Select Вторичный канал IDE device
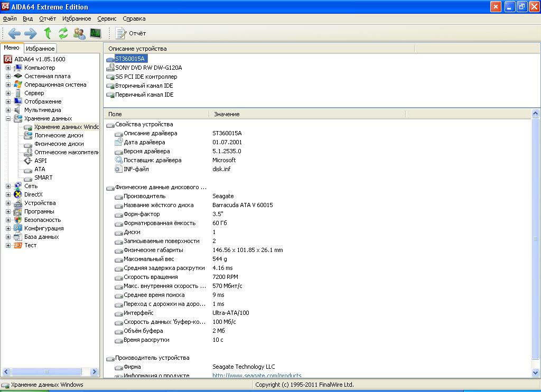 point(144,86)
